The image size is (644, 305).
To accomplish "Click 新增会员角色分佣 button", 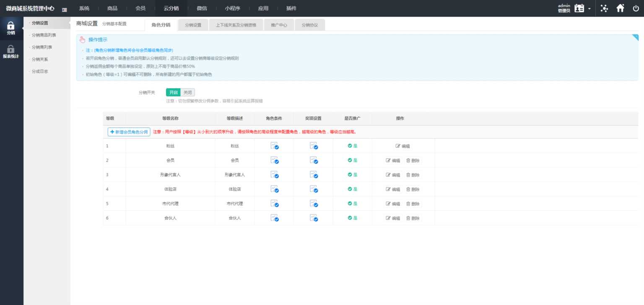I will pos(129,132).
